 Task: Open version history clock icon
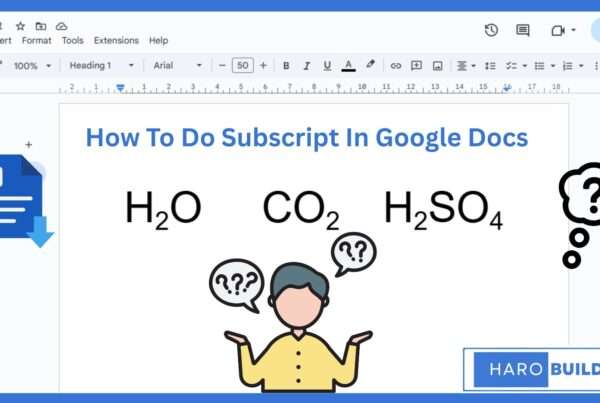click(x=491, y=30)
